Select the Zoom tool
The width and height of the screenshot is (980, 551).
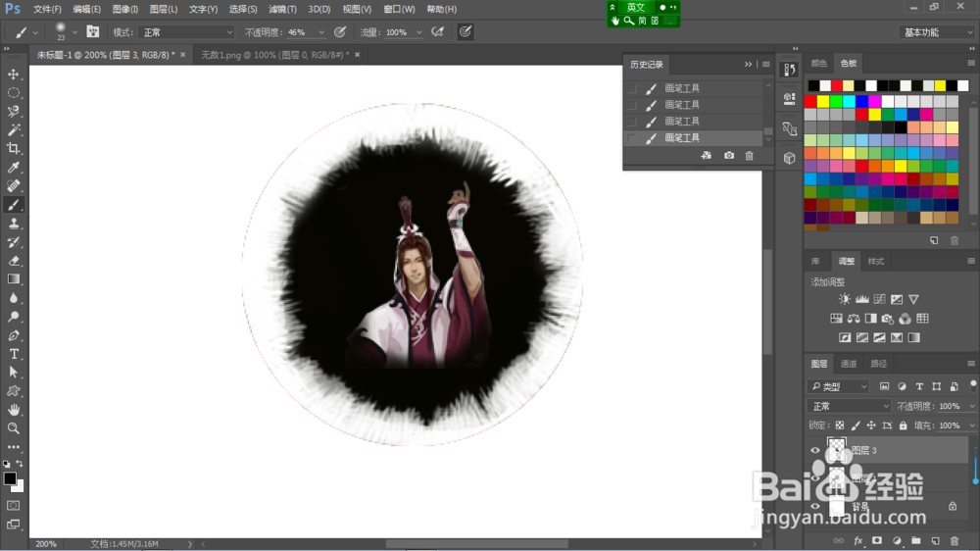point(13,428)
